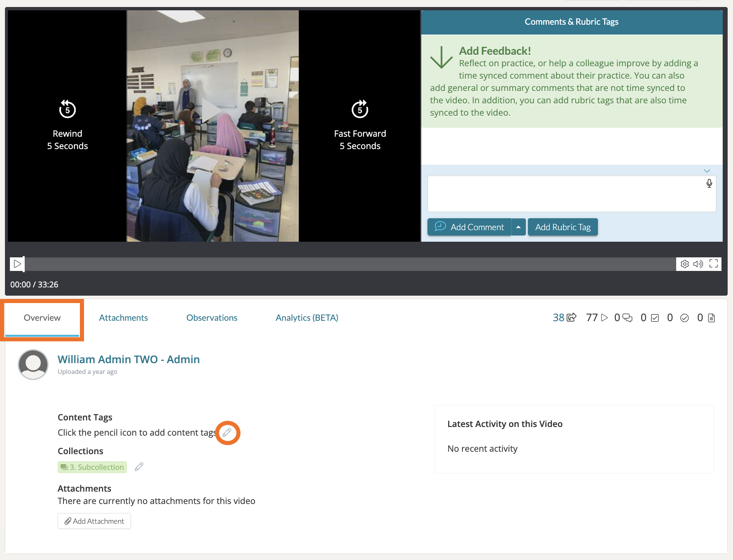733x560 pixels.
Task: Click inside the comment text field
Action: pos(564,194)
